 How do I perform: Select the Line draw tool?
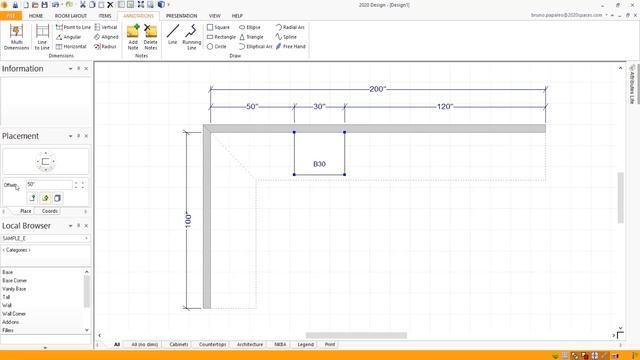tap(173, 34)
